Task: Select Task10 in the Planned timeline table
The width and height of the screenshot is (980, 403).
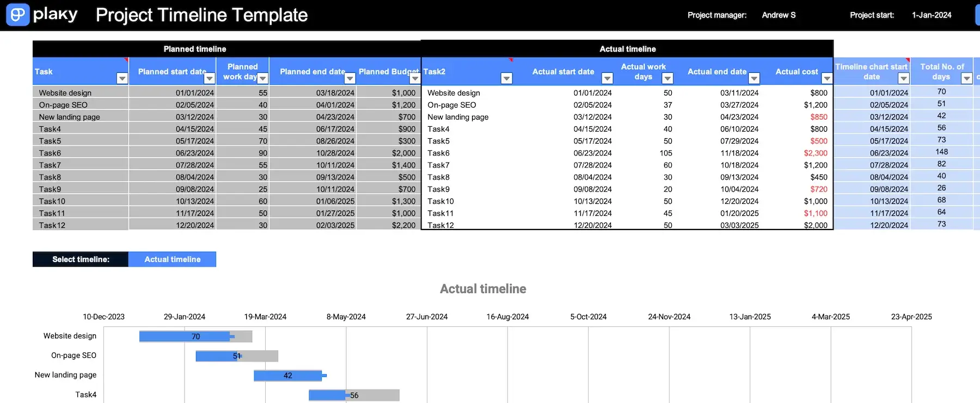Action: pyautogui.click(x=81, y=201)
